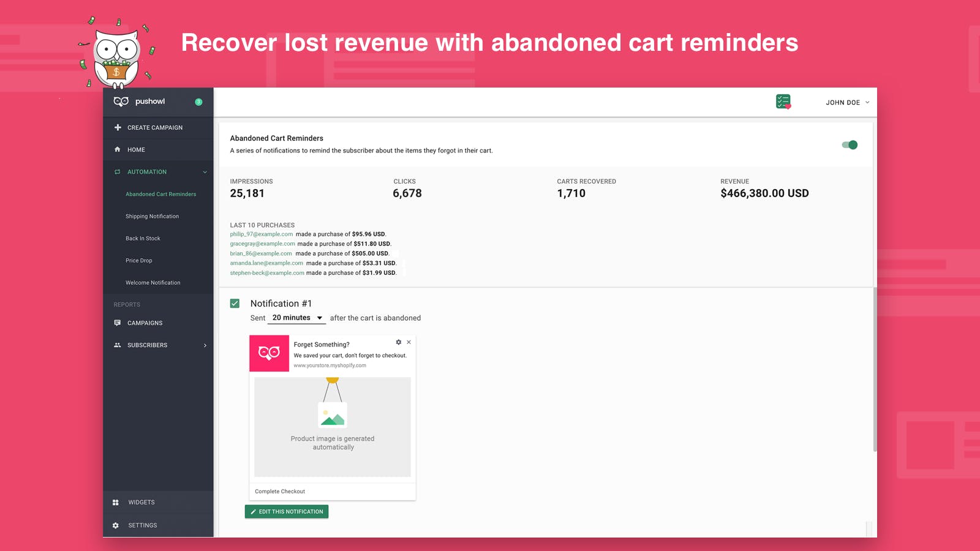This screenshot has height=551, width=980.
Task: Expand the John Doe account menu
Action: [848, 102]
